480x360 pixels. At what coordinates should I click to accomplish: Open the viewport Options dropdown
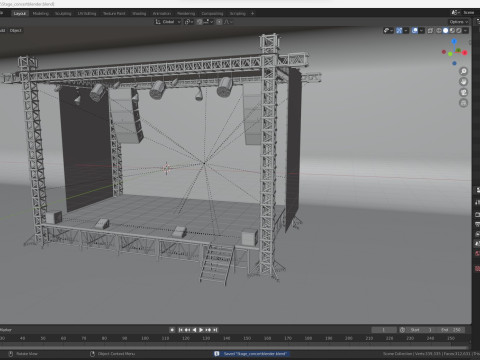pos(458,22)
